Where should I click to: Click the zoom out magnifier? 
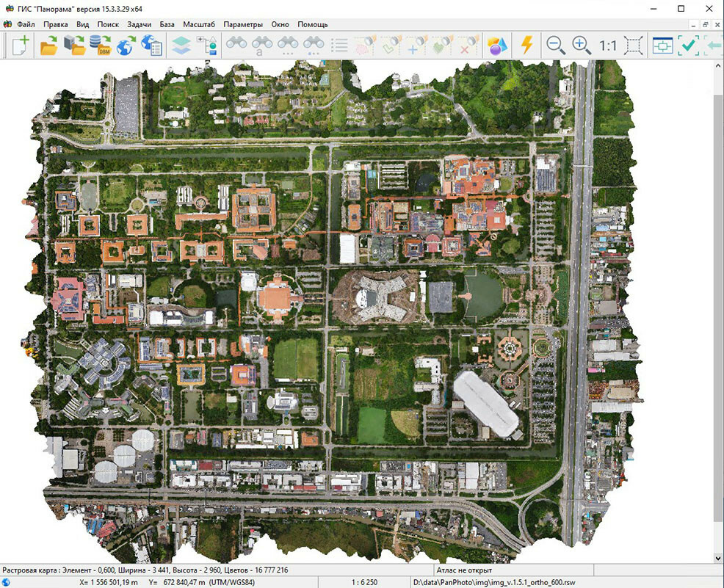point(556,46)
